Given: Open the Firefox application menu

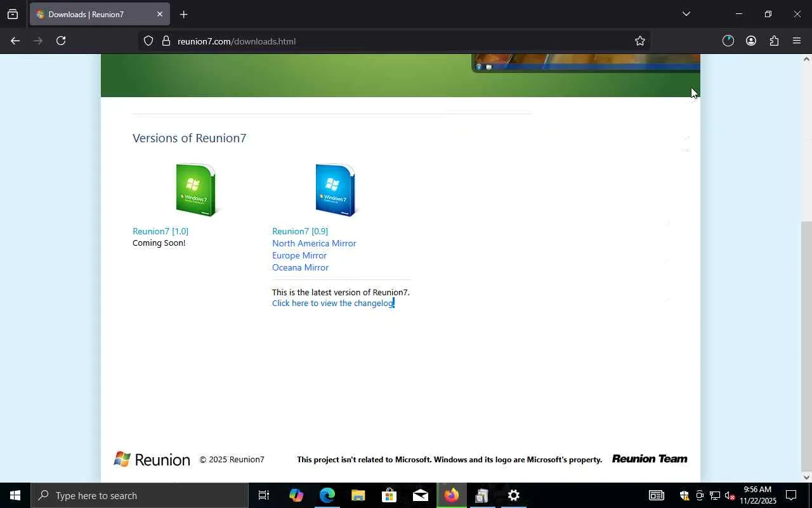Looking at the screenshot, I should point(797,41).
